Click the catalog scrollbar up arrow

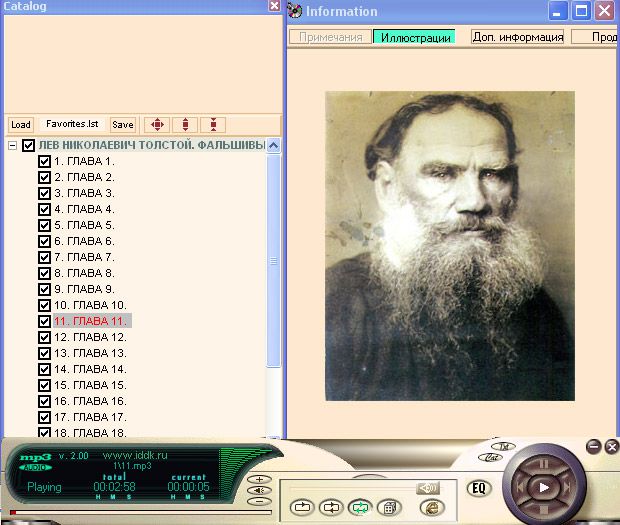pyautogui.click(x=274, y=145)
